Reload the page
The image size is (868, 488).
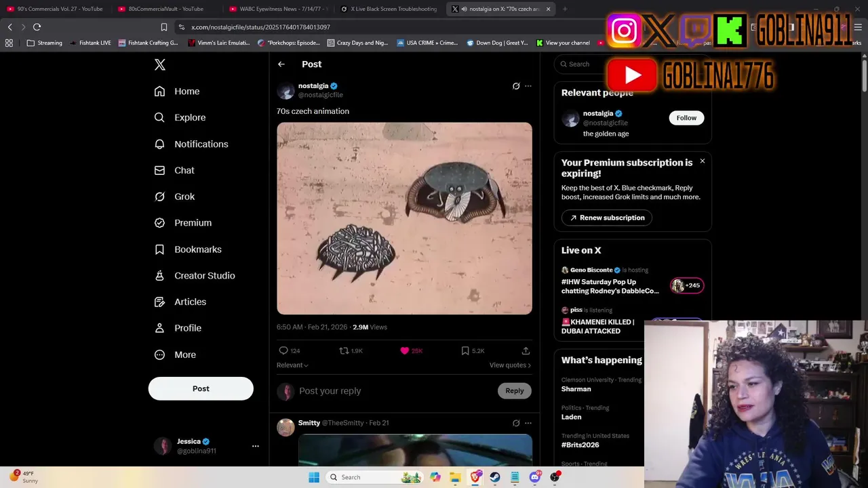37,27
